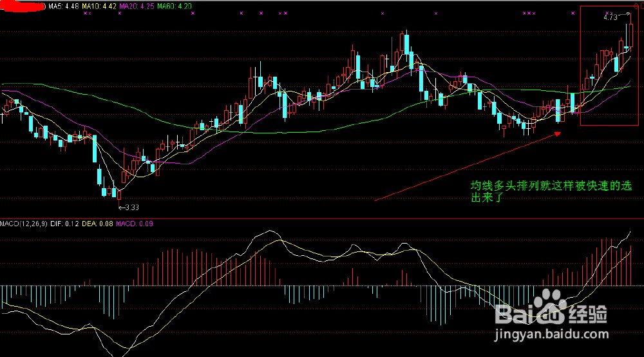Viewport: 644px width, 357px height.
Task: Click the DEA: 0.08 value label
Action: pyautogui.click(x=97, y=224)
